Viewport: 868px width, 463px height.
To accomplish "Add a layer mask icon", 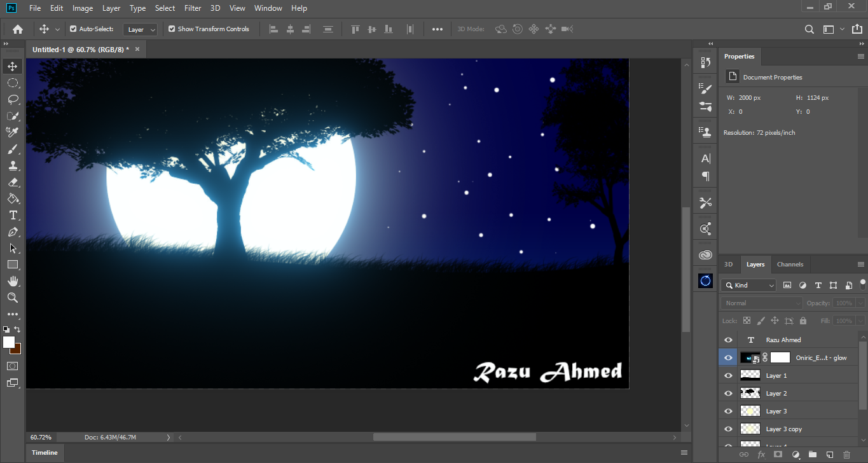I will 778,455.
